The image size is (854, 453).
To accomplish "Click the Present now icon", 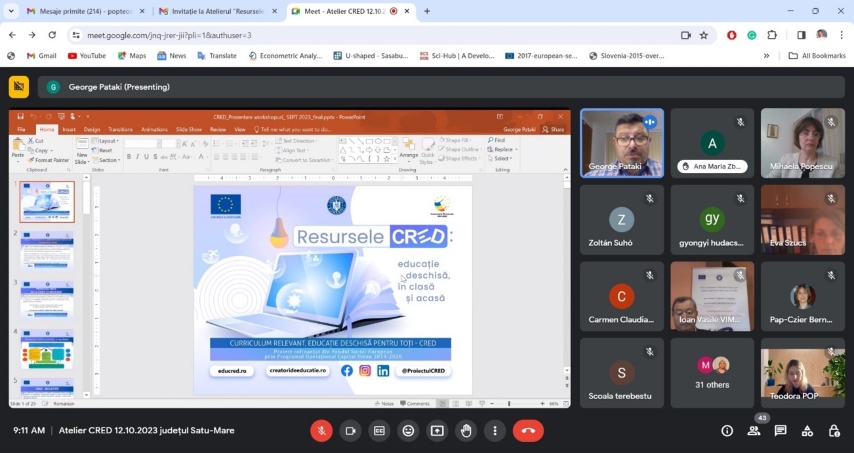I will click(437, 430).
